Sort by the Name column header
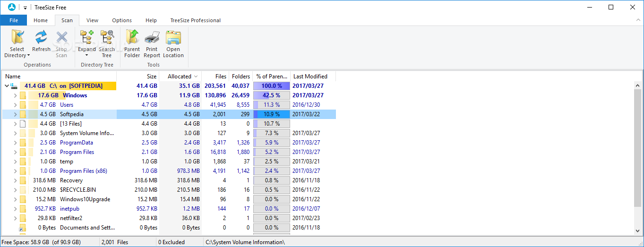The height and width of the screenshot is (247, 644). (x=60, y=76)
